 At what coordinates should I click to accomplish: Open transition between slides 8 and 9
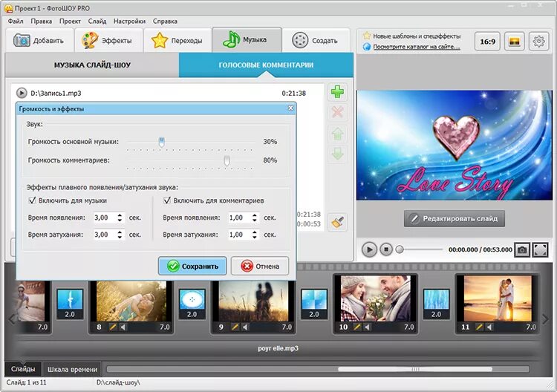pyautogui.click(x=192, y=304)
